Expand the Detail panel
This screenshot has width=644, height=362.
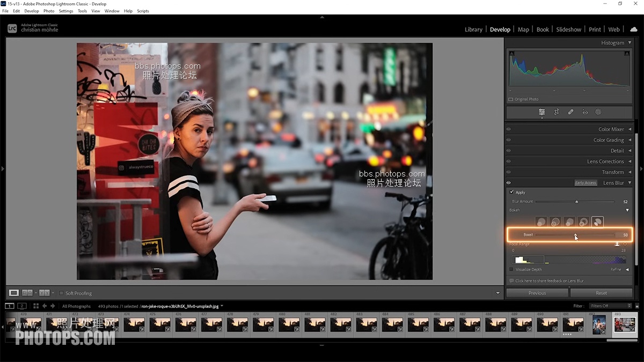(630, 151)
